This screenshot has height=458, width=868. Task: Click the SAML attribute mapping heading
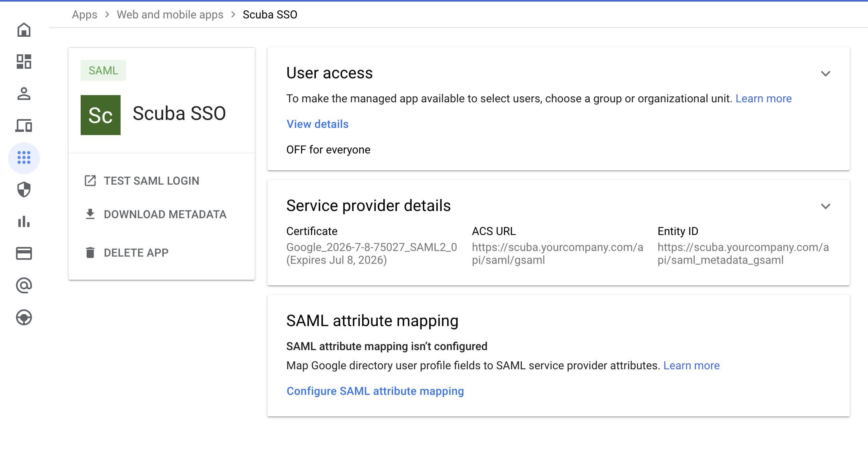point(372,321)
